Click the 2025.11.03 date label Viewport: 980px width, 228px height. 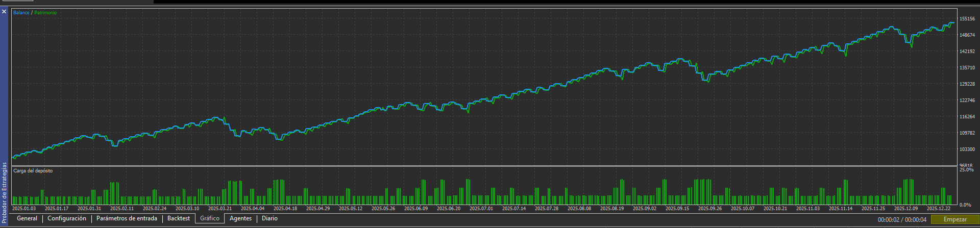tap(808, 209)
